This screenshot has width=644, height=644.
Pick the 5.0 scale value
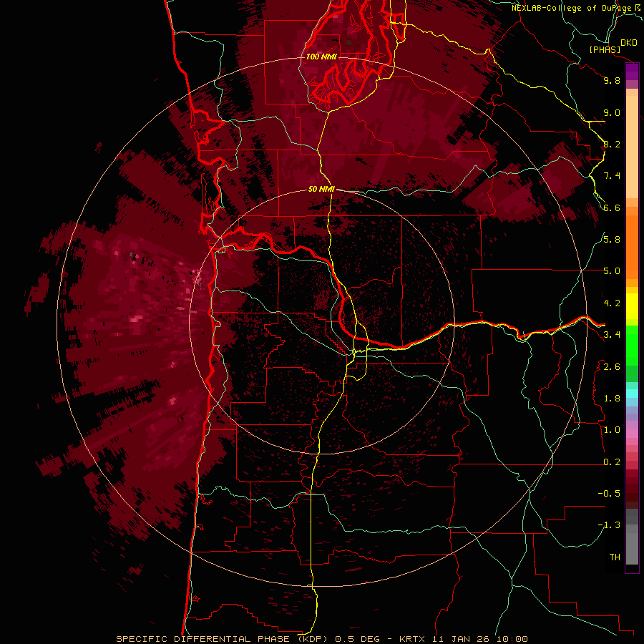point(612,271)
